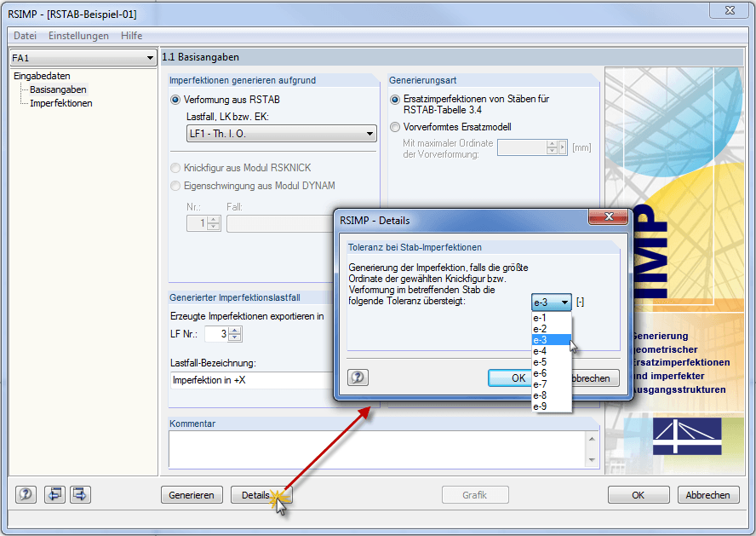Click the Lastfall-Bezeichnung text field
Screen dimensions: 756x536
252,380
